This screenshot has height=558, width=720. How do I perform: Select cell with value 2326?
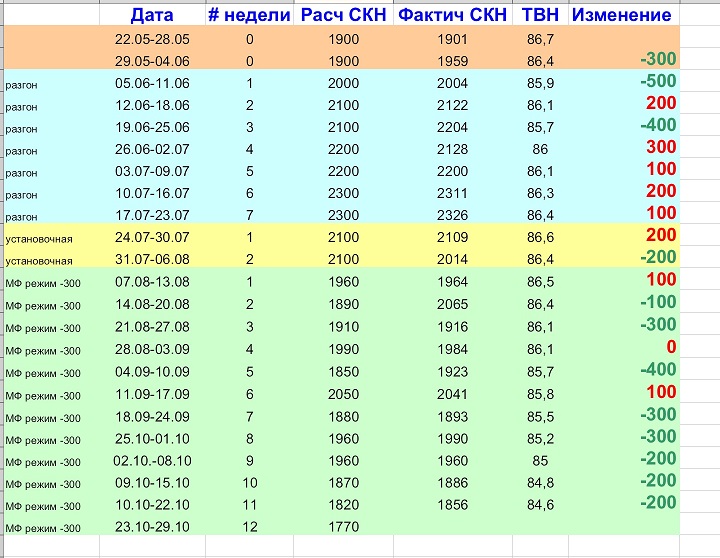(453, 215)
